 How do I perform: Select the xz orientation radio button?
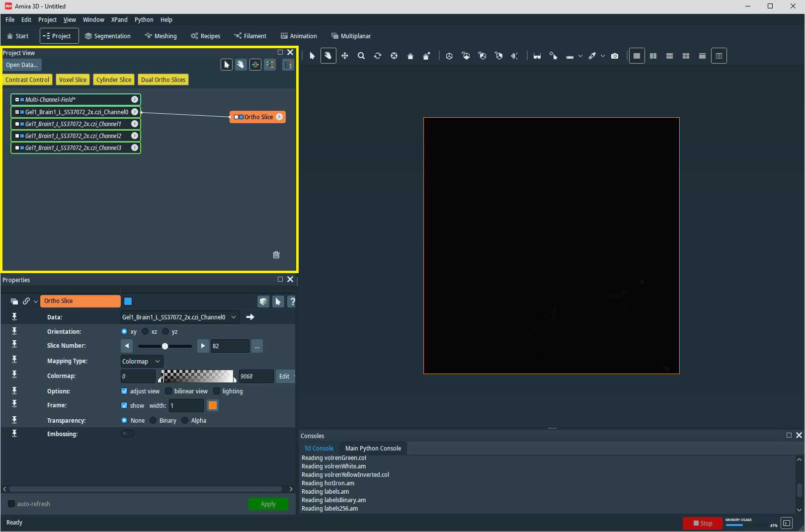[x=145, y=331]
